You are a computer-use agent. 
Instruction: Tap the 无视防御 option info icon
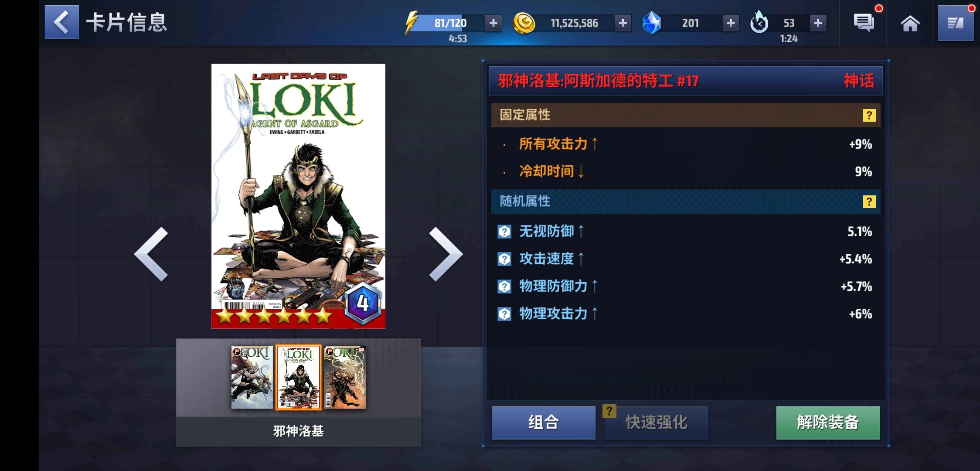[x=504, y=232]
